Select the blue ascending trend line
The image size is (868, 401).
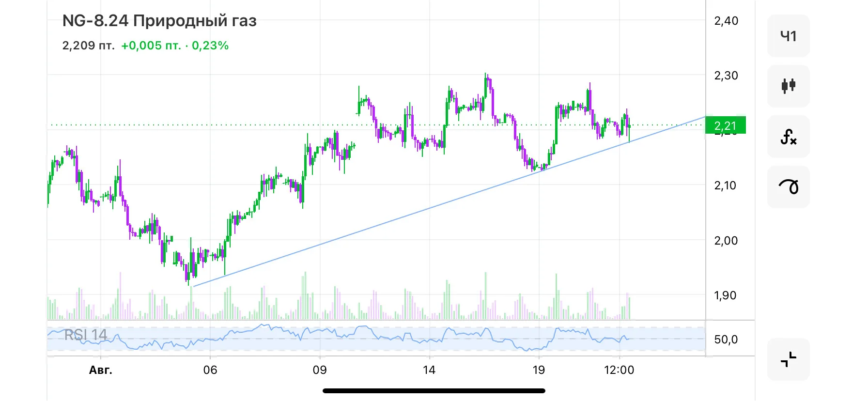coord(449,201)
